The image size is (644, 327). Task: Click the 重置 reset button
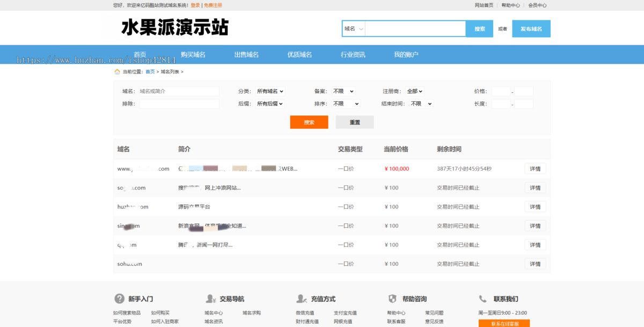[x=355, y=122]
